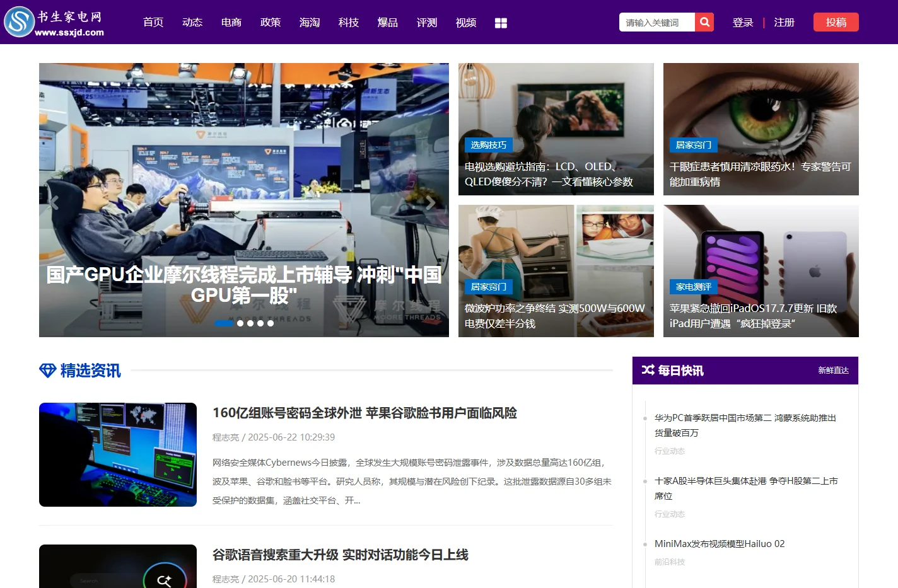Click 行业动态 tag under 半导体 news
This screenshot has height=588, width=898.
click(670, 514)
